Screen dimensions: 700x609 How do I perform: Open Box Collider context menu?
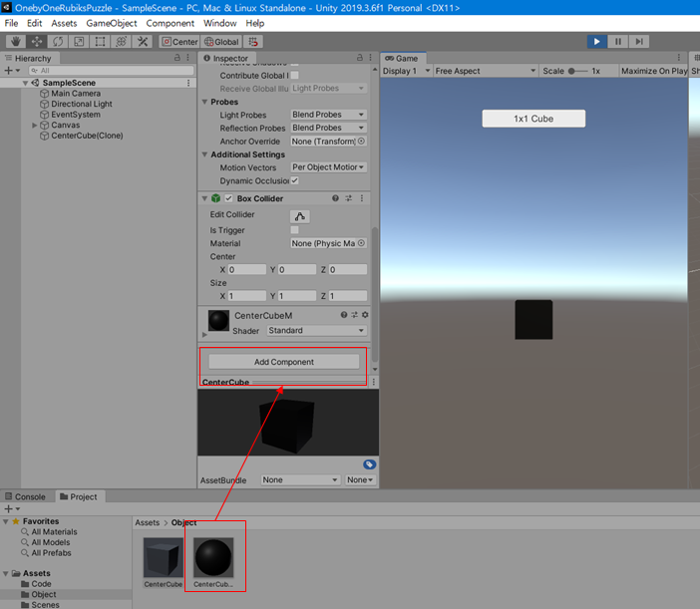pyautogui.click(x=362, y=198)
